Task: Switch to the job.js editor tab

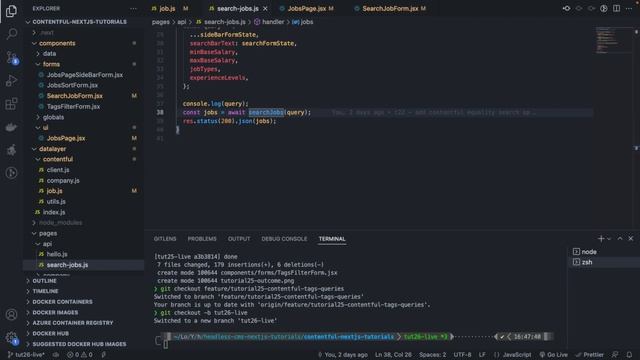Action: [167, 9]
